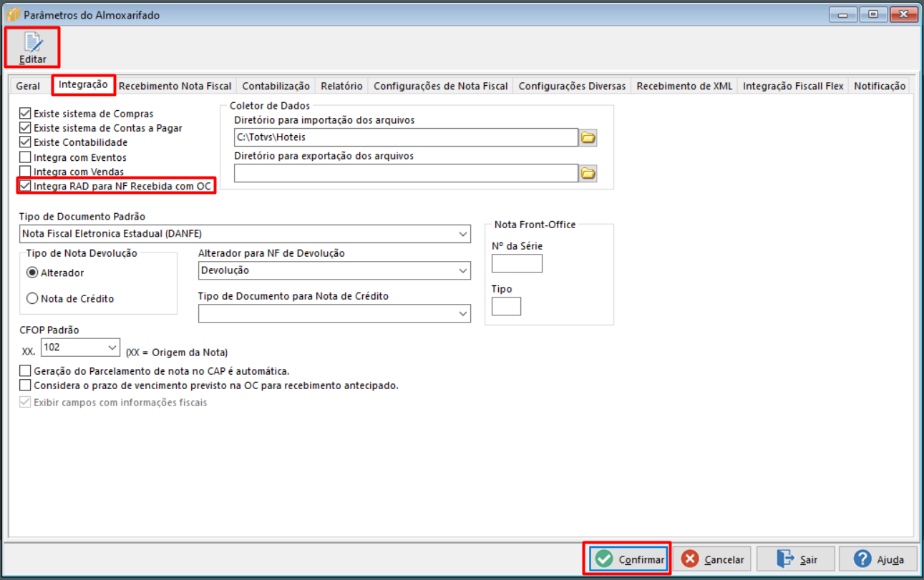Browse folder for import directory

point(588,137)
